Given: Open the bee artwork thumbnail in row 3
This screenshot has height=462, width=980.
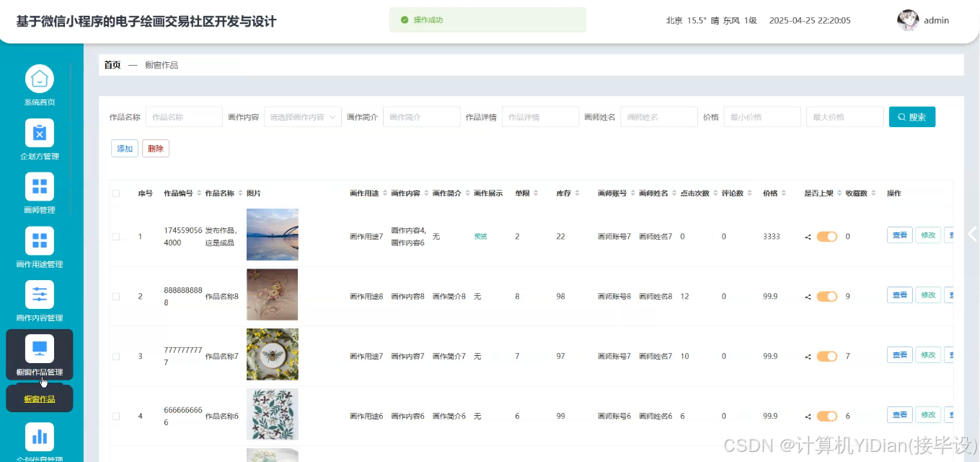Looking at the screenshot, I should coord(272,354).
